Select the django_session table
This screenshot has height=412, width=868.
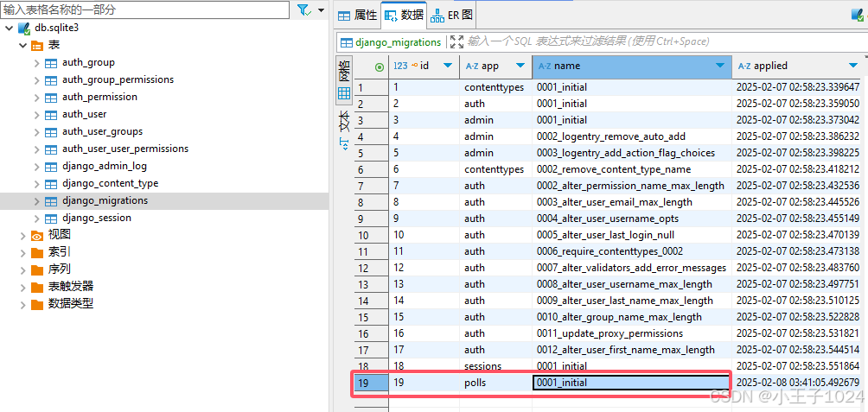[97, 218]
